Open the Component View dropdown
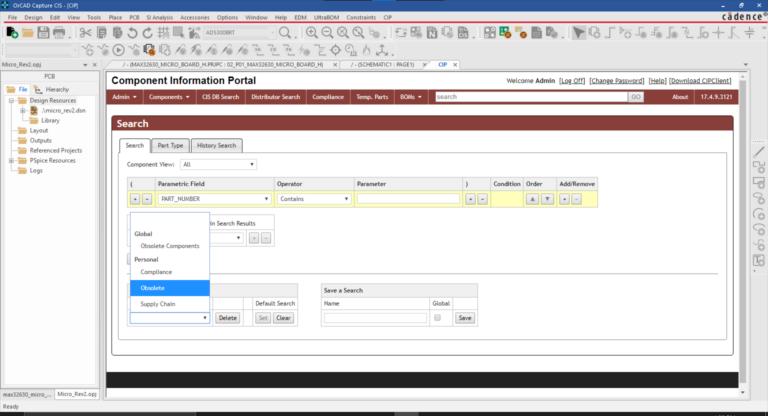The height and width of the screenshot is (416, 768). [x=218, y=165]
